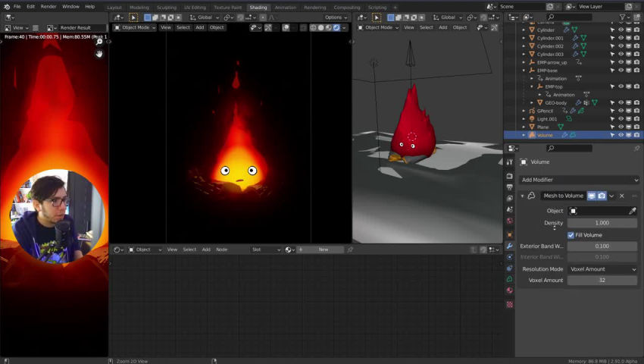The height and width of the screenshot is (364, 644).
Task: Hide Cylinder in the viewport
Action: (621, 30)
